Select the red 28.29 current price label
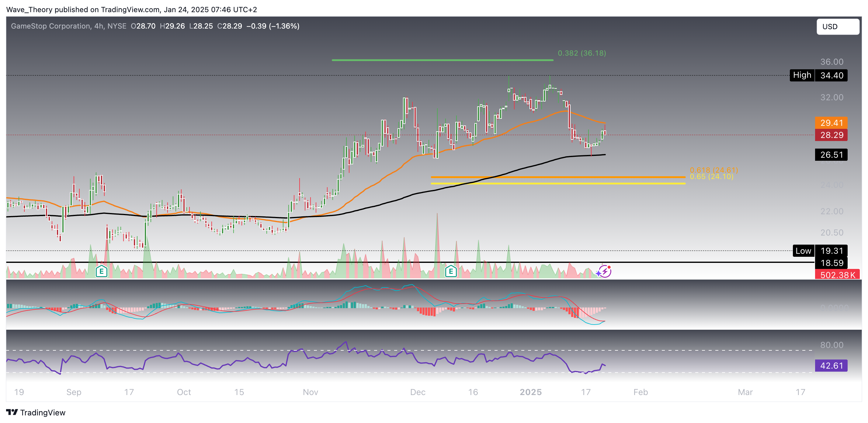 point(831,135)
